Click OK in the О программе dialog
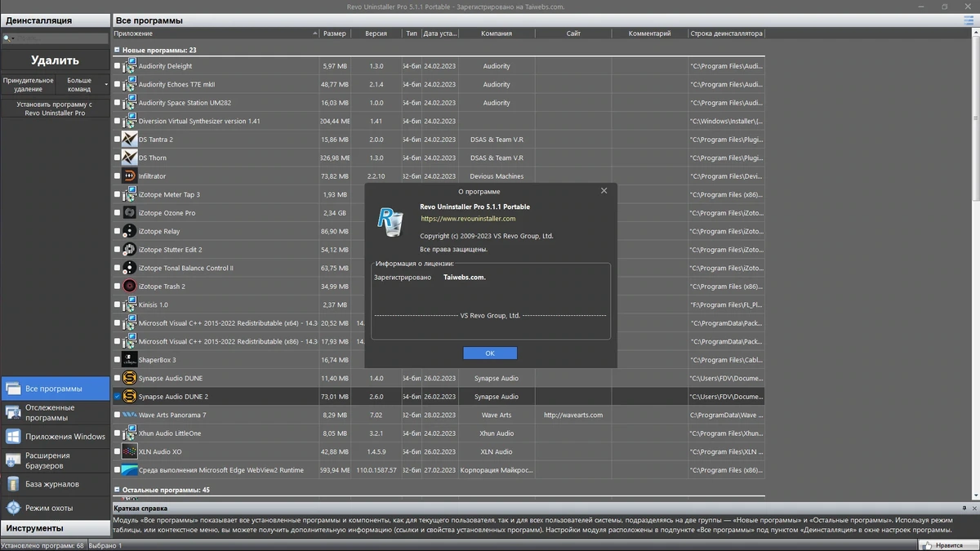The width and height of the screenshot is (980, 551). pos(490,353)
